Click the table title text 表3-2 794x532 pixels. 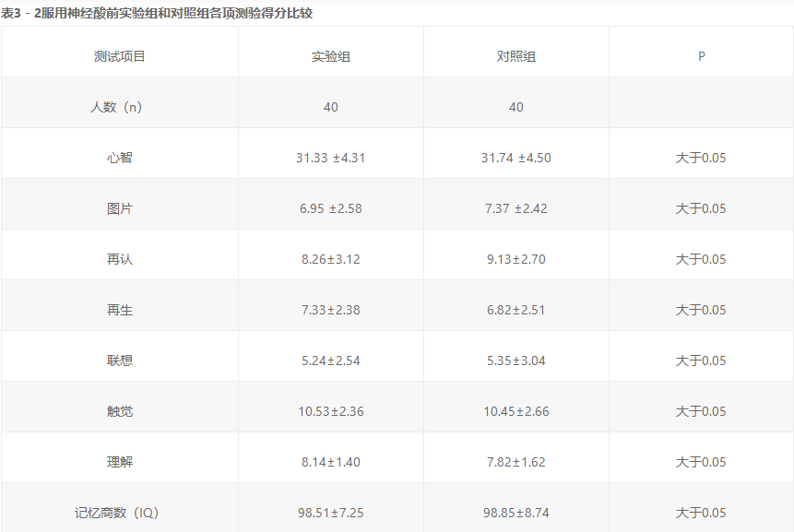pyautogui.click(x=157, y=13)
